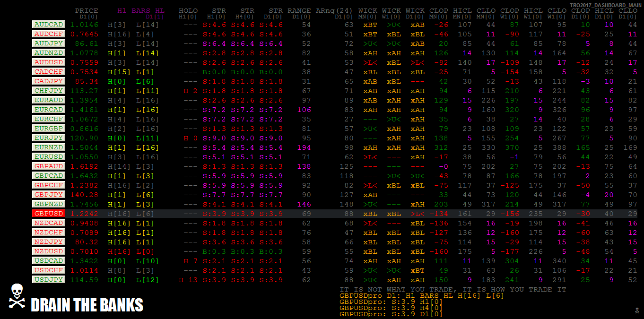644x319 pixels.
Task: Click the trading motto text line
Action: (x=453, y=289)
